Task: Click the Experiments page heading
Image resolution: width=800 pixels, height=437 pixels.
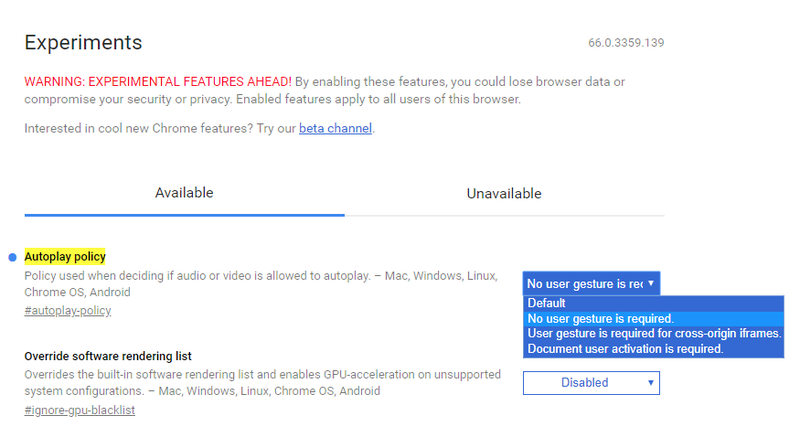Action: tap(83, 42)
